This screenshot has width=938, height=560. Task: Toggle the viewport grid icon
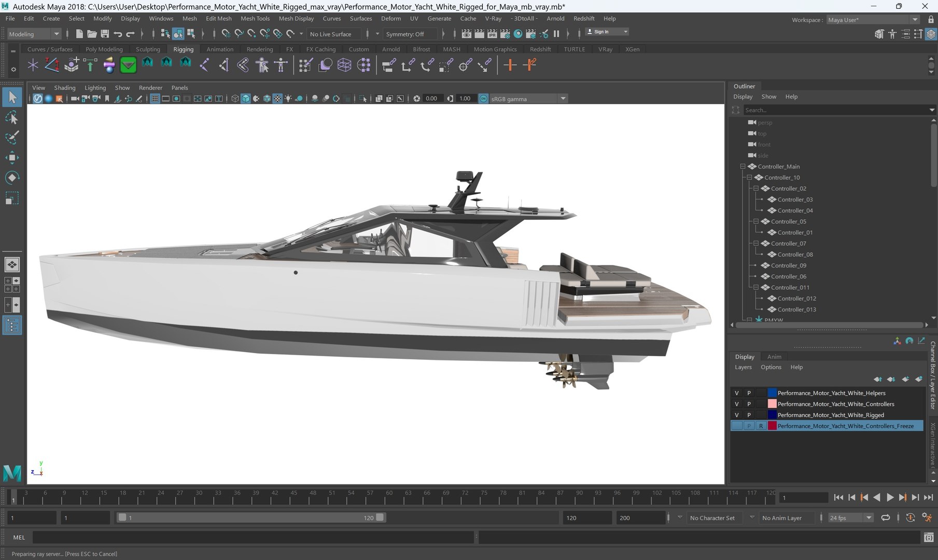pos(155,99)
